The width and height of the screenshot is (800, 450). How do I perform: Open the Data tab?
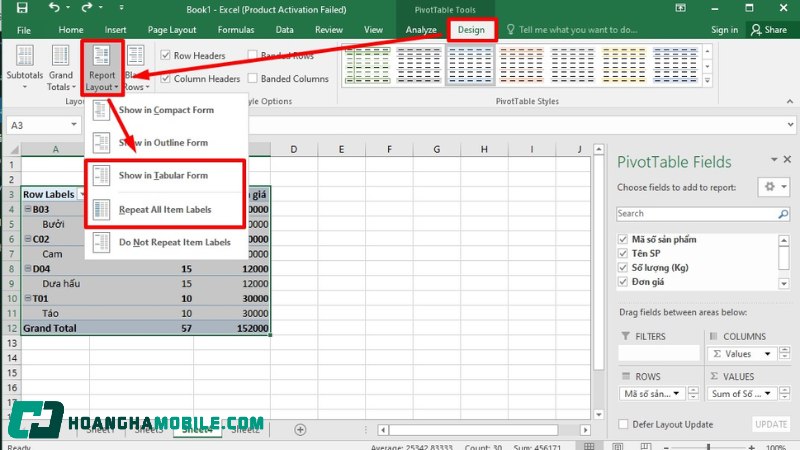pos(284,30)
